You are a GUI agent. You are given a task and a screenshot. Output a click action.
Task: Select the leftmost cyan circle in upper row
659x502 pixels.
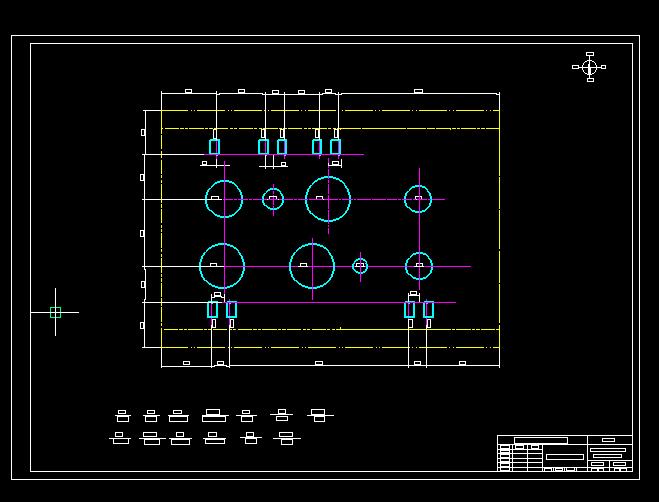224,199
